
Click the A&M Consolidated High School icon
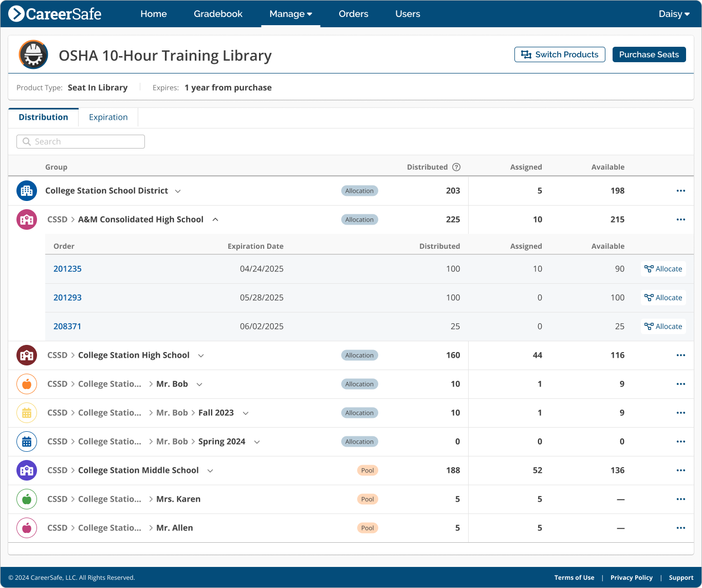[x=27, y=219]
